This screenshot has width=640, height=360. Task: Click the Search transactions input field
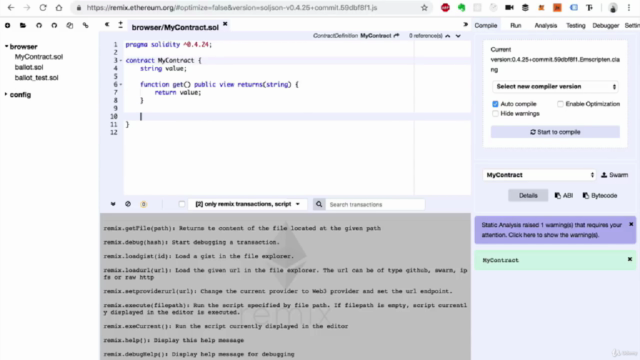375,204
